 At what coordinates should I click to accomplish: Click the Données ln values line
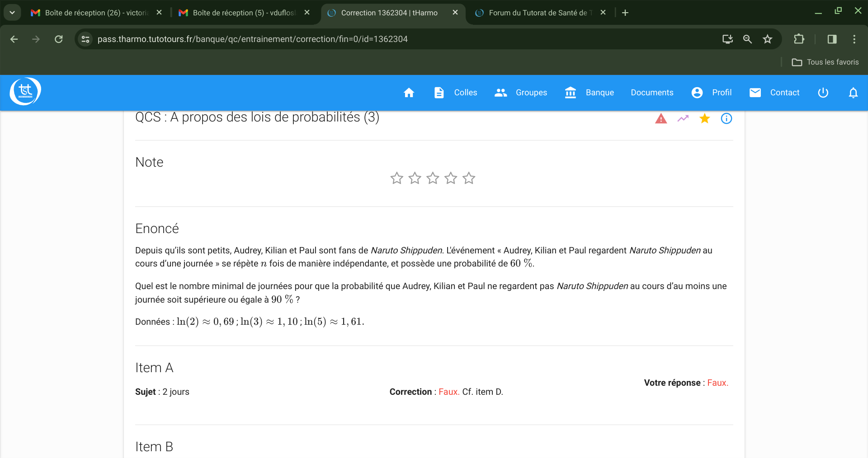[x=250, y=322]
